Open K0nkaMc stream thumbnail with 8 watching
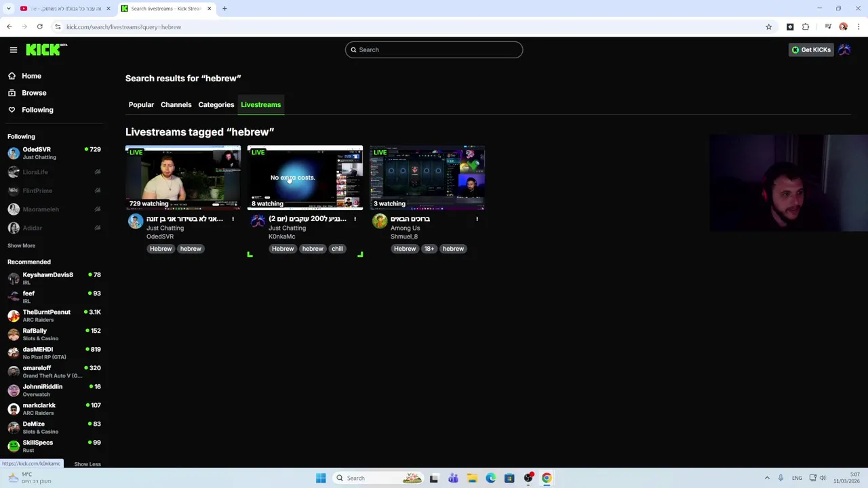The width and height of the screenshot is (868, 488). point(305,178)
